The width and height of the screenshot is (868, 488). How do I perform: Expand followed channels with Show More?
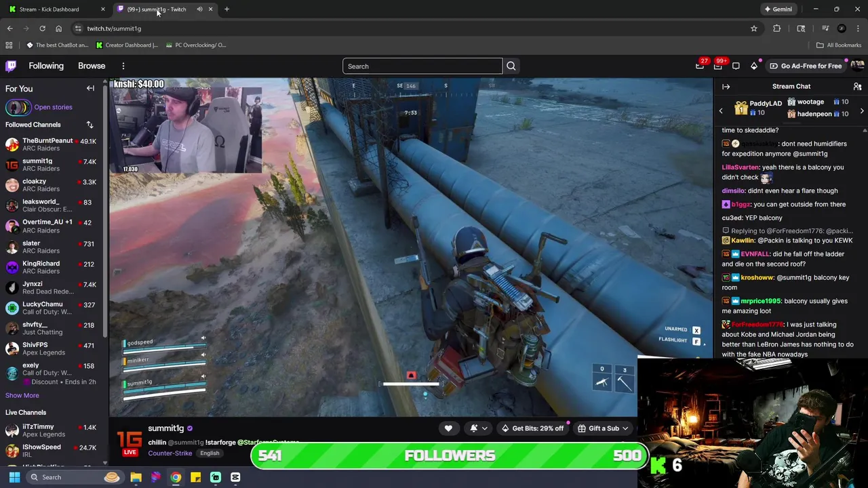pyautogui.click(x=22, y=395)
